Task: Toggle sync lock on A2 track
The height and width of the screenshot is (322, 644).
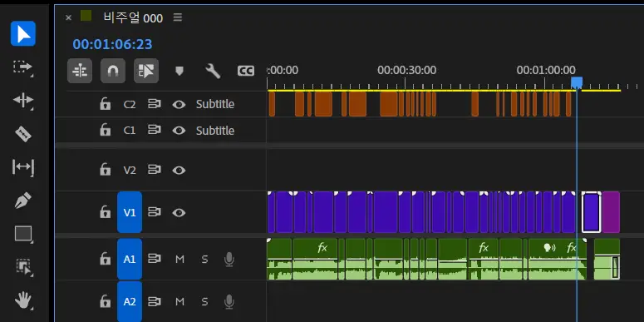Action: point(154,301)
